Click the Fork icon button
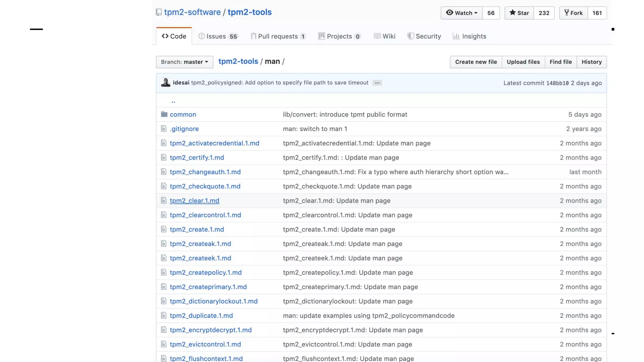This screenshot has width=644, height=362. 573,13
